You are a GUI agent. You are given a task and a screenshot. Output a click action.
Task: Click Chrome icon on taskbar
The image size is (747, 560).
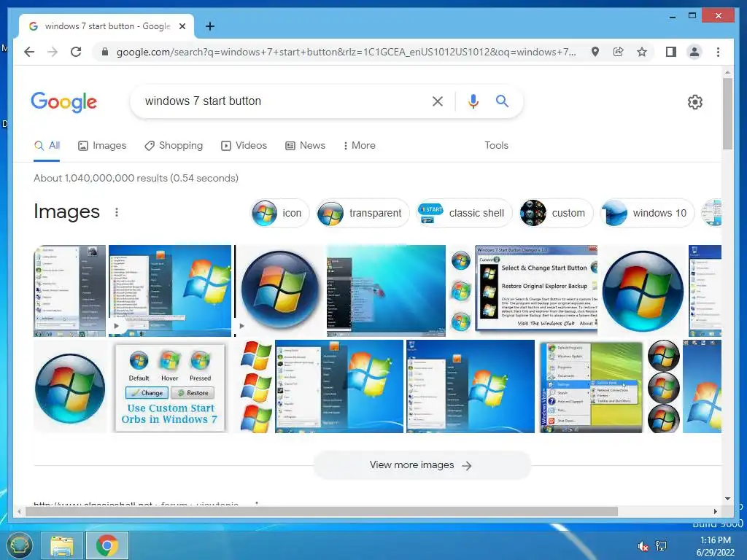(x=107, y=545)
